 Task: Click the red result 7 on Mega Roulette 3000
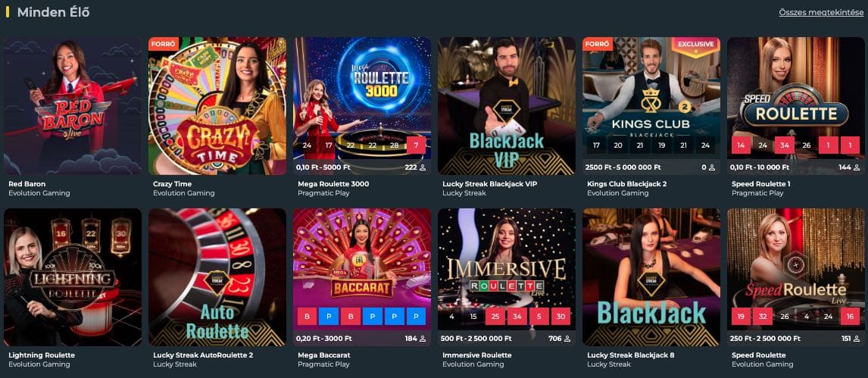417,145
